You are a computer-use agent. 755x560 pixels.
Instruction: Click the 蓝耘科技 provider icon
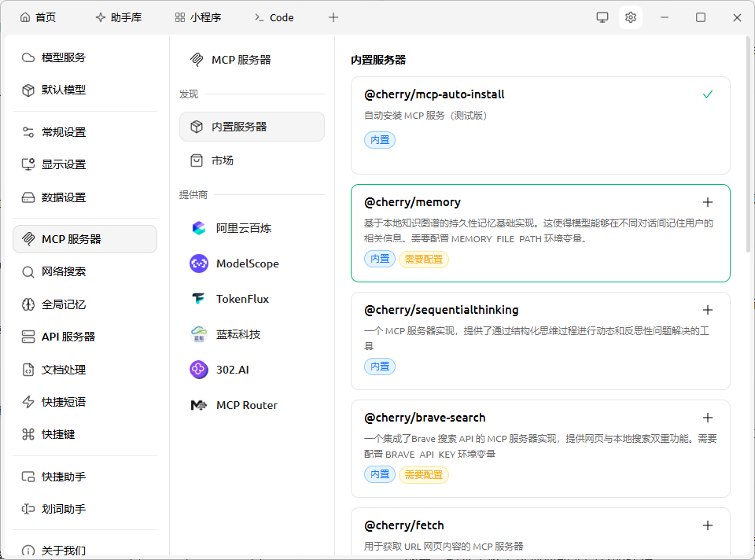pyautogui.click(x=199, y=334)
